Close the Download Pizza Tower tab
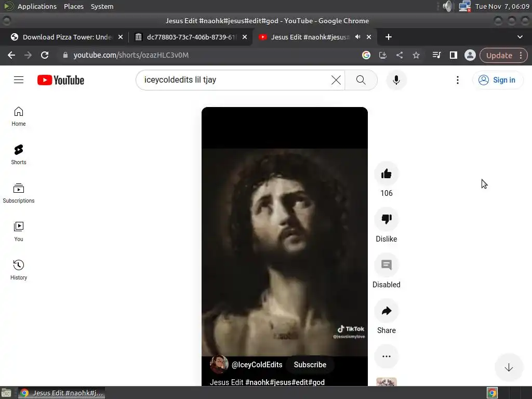 (x=121, y=37)
